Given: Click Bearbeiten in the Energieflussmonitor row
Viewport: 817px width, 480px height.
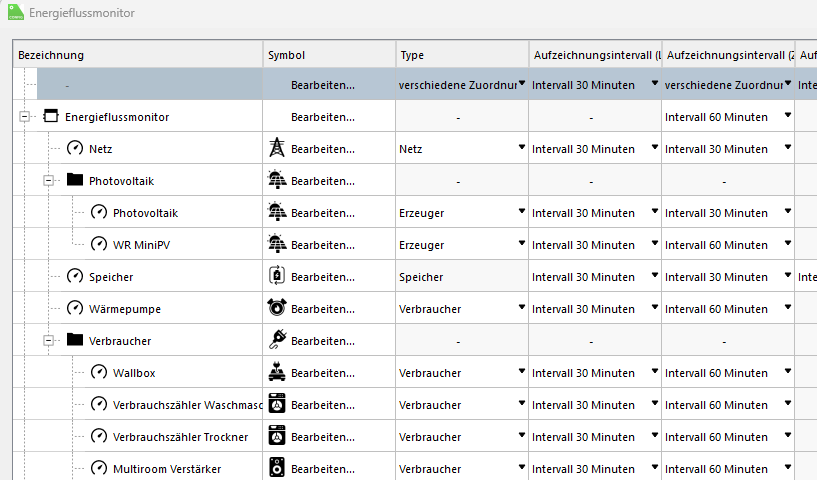Looking at the screenshot, I should point(322,117).
